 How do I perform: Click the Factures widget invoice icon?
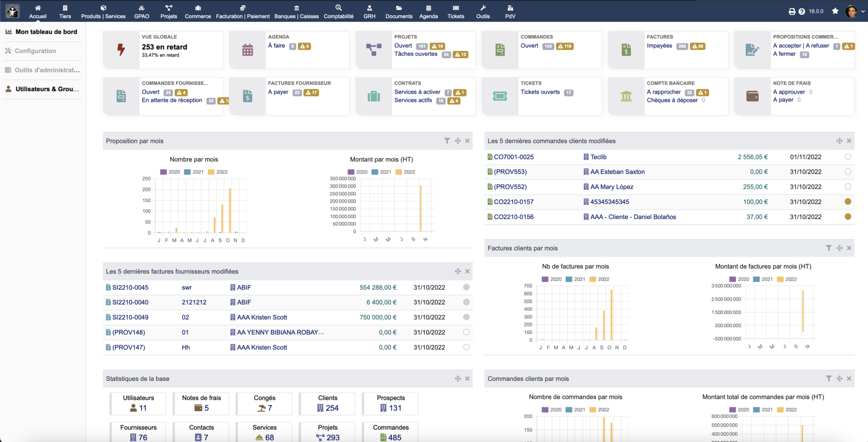[626, 50]
